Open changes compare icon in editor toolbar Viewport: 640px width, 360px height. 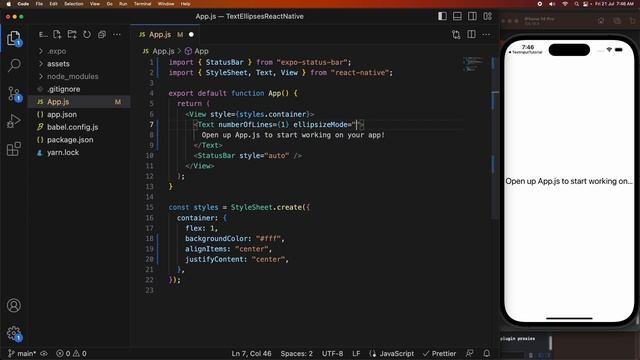(456, 35)
